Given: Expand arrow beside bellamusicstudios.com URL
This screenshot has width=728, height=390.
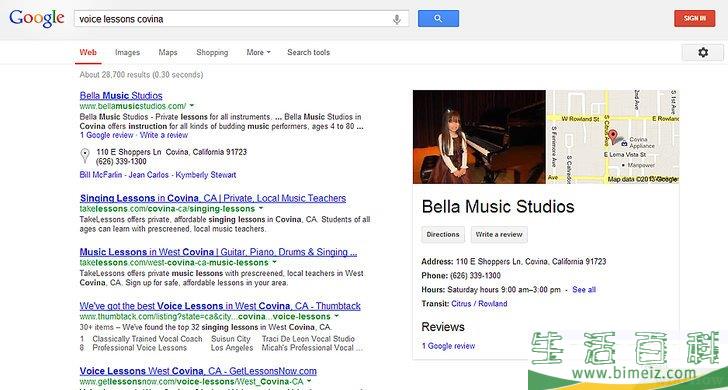Looking at the screenshot, I should (192, 105).
